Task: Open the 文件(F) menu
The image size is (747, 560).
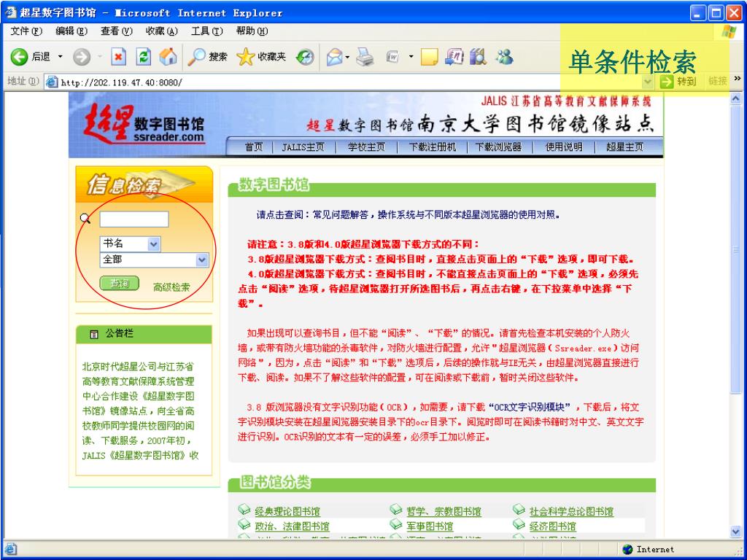Action: pos(26,31)
